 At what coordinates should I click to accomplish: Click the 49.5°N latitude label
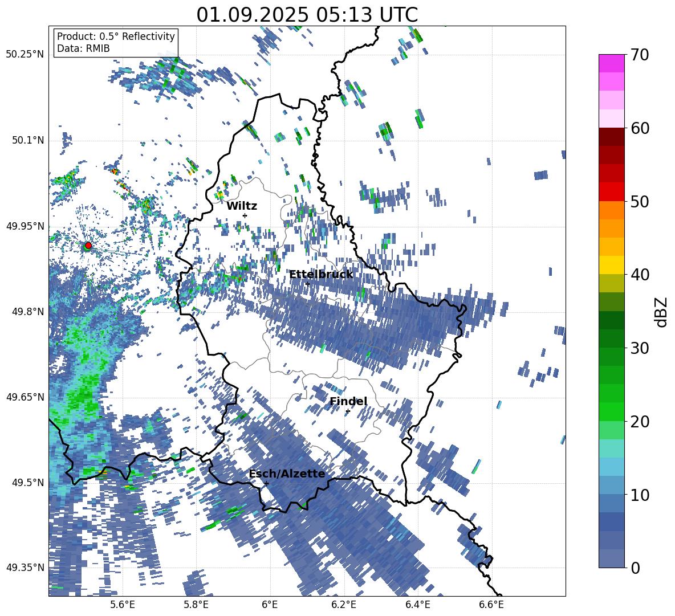click(x=27, y=482)
